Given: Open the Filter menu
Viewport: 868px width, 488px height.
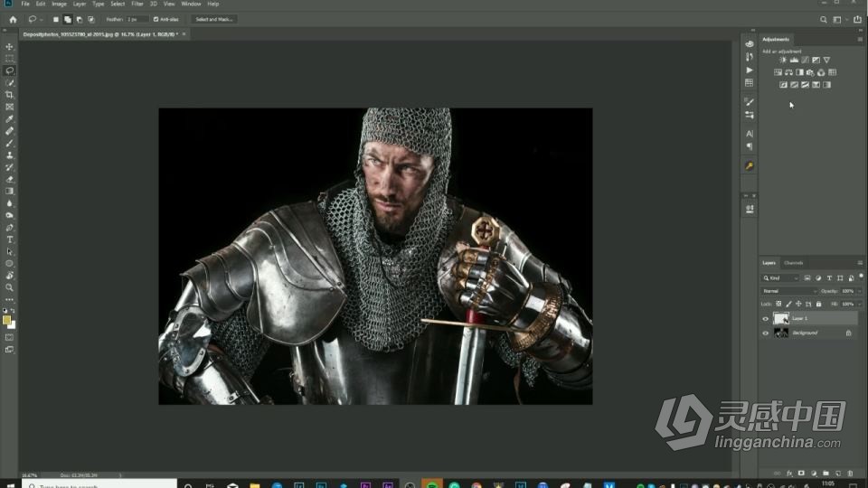Looking at the screenshot, I should coord(137,4).
